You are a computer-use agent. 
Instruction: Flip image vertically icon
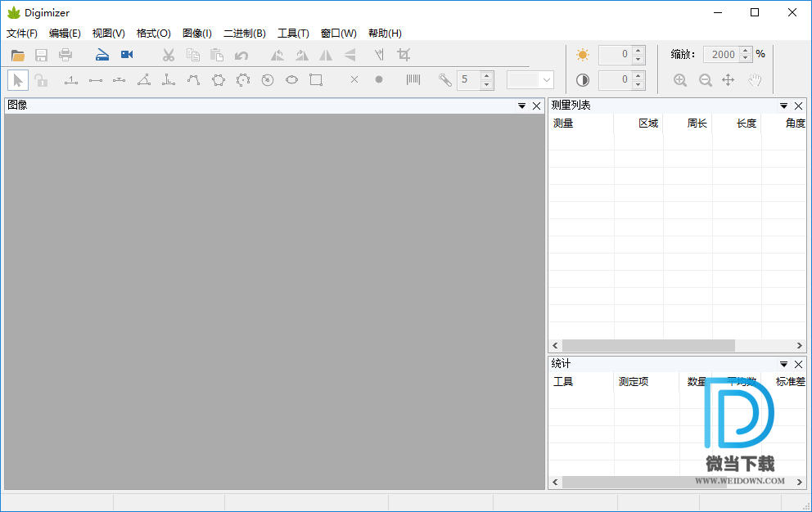(x=350, y=55)
